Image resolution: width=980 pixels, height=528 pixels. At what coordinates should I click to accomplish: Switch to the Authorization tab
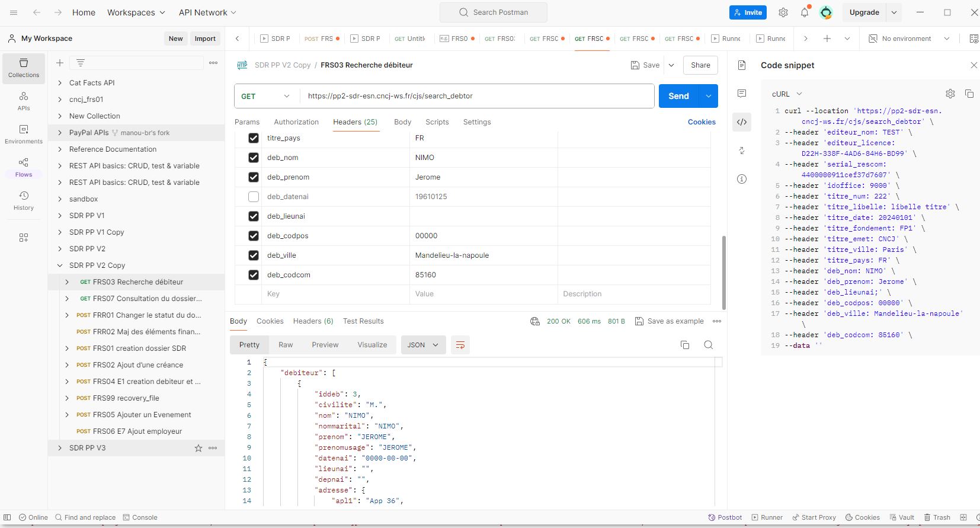[x=296, y=122]
